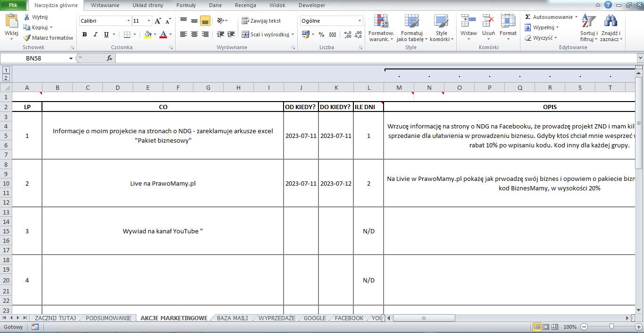
Task: Click the Formatowanie warunkowe icon
Action: coord(381,21)
